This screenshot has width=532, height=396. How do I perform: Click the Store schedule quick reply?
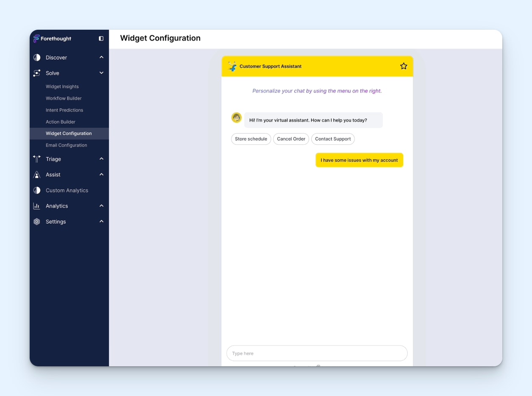point(251,139)
